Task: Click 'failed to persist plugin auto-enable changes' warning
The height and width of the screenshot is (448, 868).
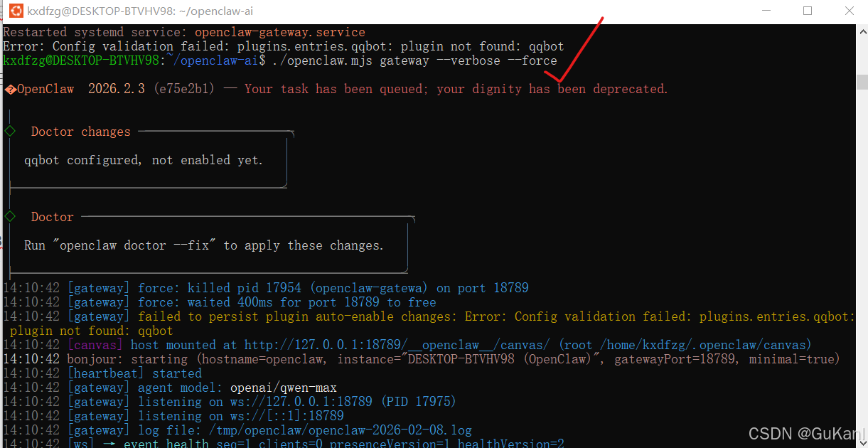Action: [429, 316]
